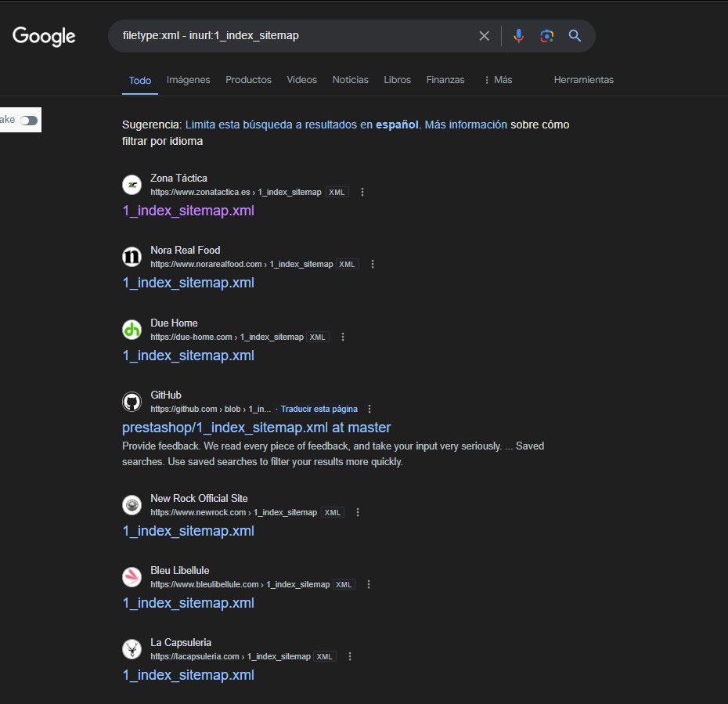Start voice search with microphone icon
728x704 pixels.
pos(518,36)
